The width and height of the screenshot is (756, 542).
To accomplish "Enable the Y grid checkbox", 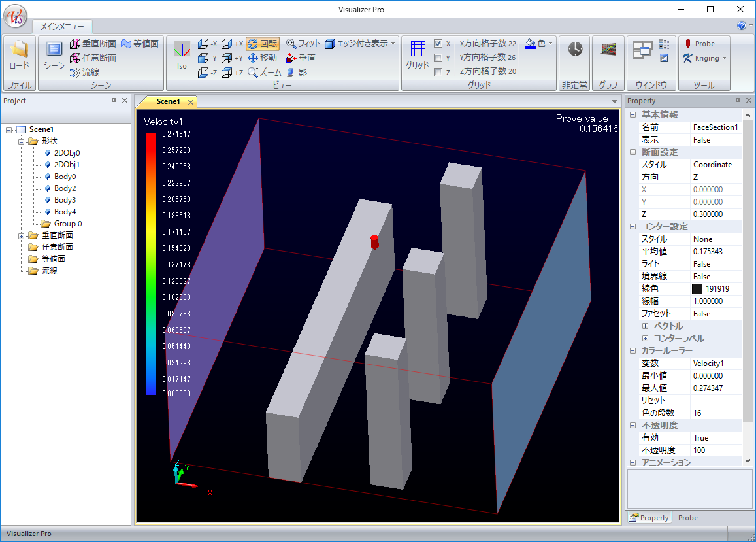I will [438, 58].
